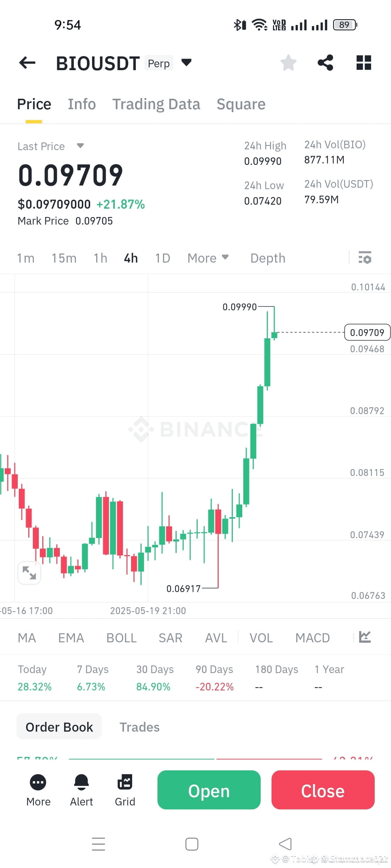Switch to the Trading Data tab

[x=156, y=104]
